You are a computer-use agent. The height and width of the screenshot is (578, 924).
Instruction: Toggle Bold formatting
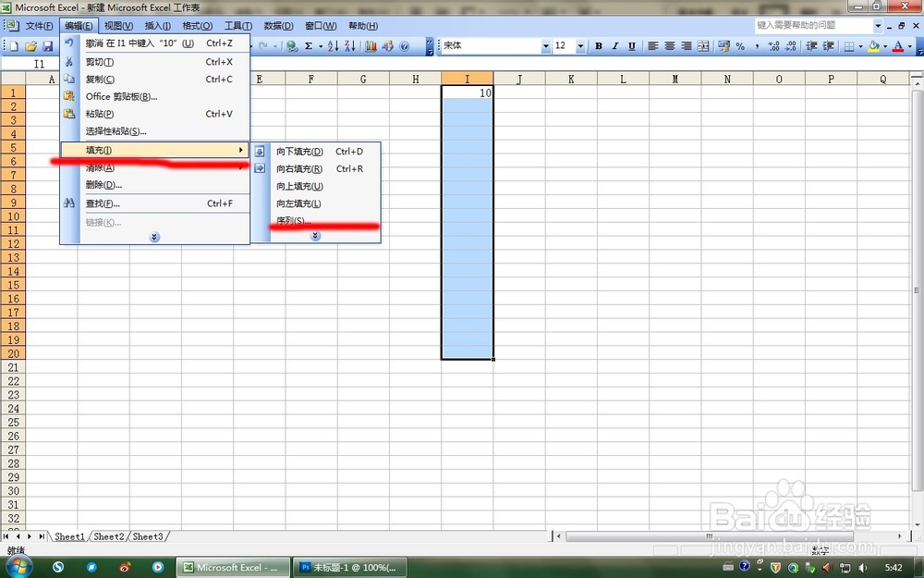[599, 46]
